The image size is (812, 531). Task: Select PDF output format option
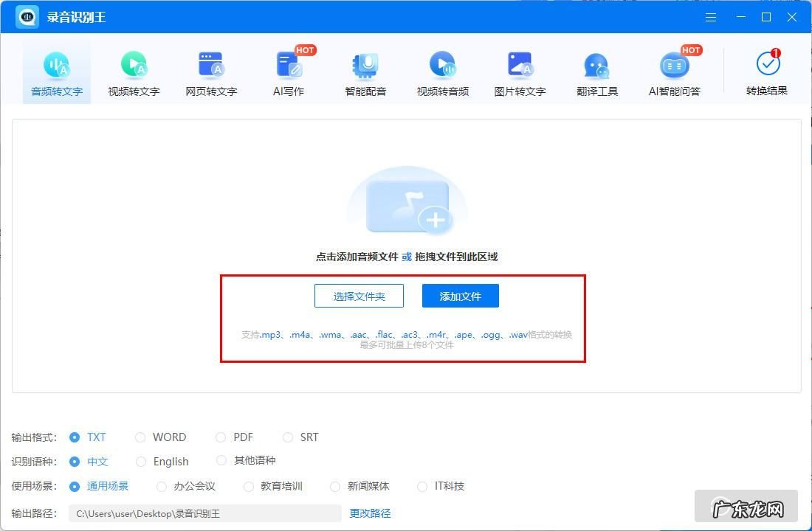(x=221, y=437)
